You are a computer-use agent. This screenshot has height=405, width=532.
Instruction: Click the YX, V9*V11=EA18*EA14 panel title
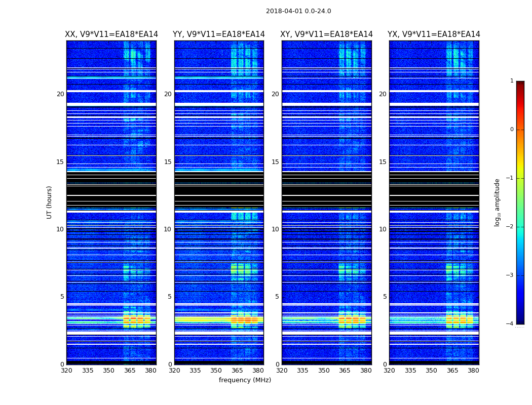434,34
